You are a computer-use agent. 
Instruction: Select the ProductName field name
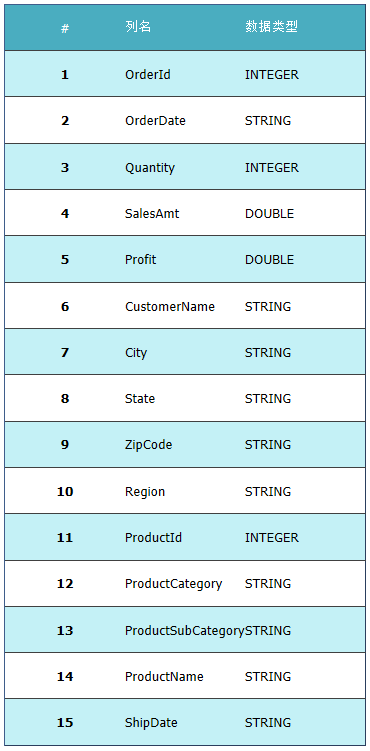coord(164,677)
